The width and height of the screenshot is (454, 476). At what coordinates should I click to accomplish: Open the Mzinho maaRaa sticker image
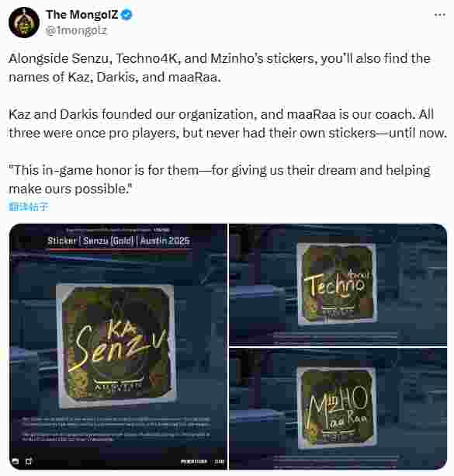[338, 409]
